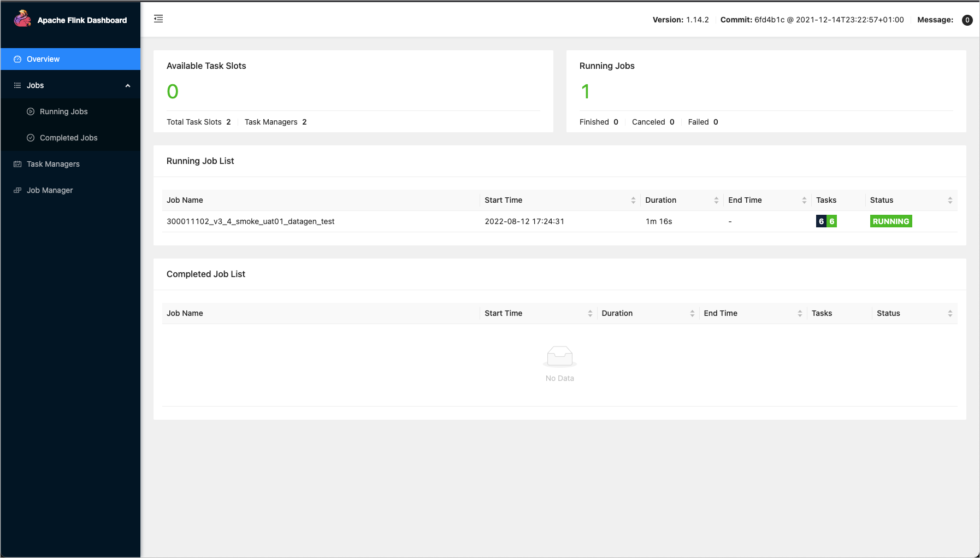Viewport: 980px width, 558px height.
Task: Toggle the Jobs menu section
Action: click(x=70, y=85)
